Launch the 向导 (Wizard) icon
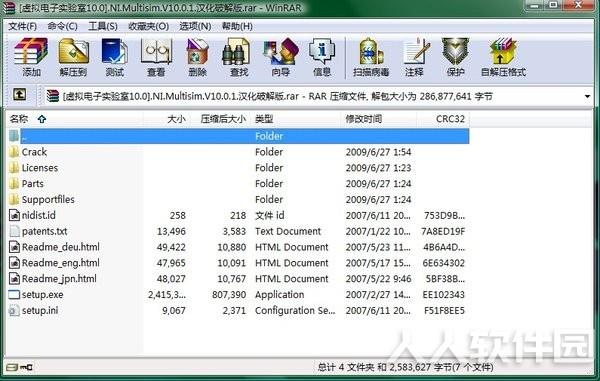The width and height of the screenshot is (600, 381). pyautogui.click(x=280, y=57)
